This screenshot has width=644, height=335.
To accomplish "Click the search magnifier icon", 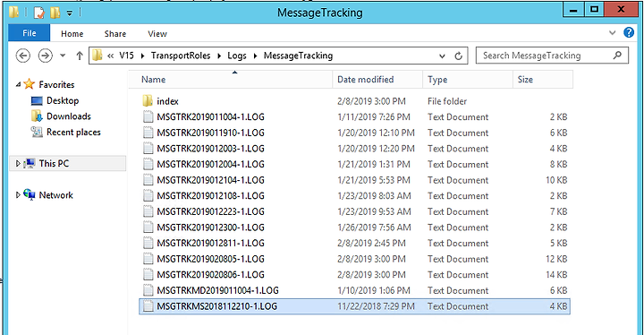I will 617,56.
